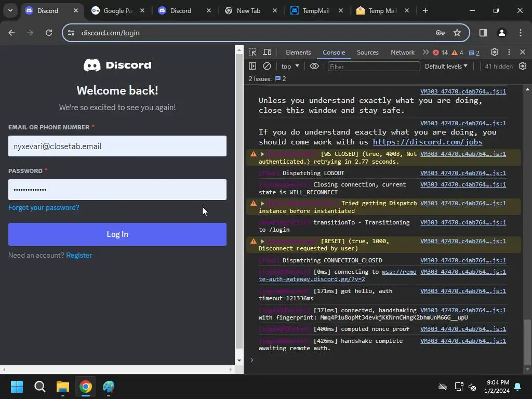Switch to the Google Pa... tab
532x399 pixels.
click(117, 10)
